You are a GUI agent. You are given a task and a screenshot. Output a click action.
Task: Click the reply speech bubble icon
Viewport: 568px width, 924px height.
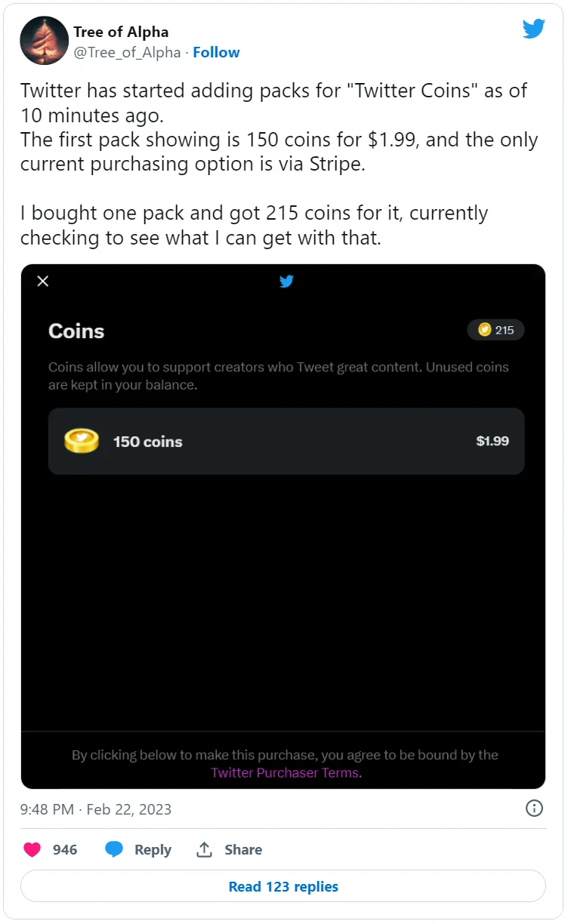(x=114, y=849)
